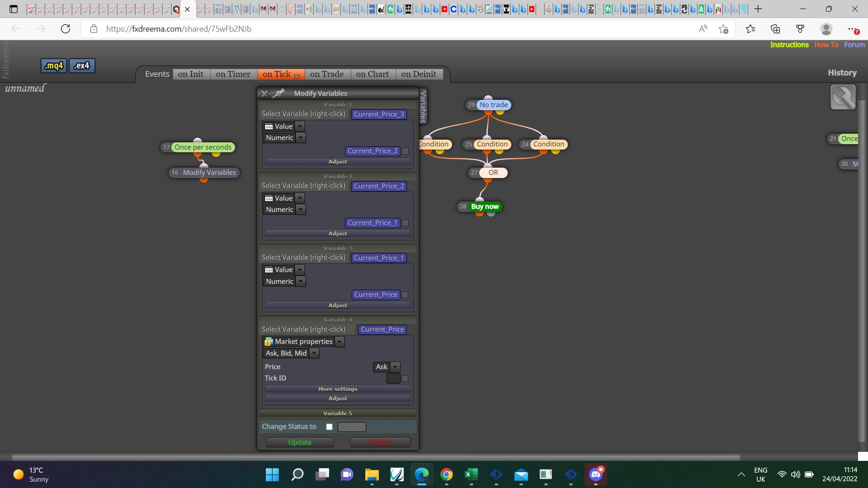
Task: Open the Forum link
Action: point(854,45)
